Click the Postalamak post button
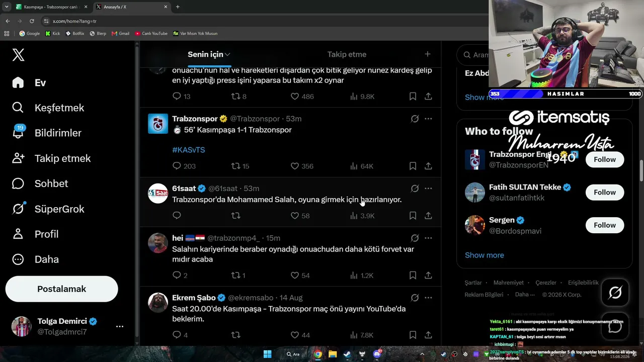The height and width of the screenshot is (362, 644). tap(61, 289)
